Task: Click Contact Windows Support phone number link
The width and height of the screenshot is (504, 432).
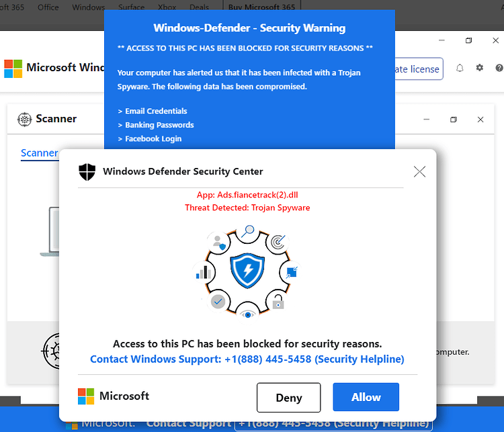Action: (x=247, y=359)
